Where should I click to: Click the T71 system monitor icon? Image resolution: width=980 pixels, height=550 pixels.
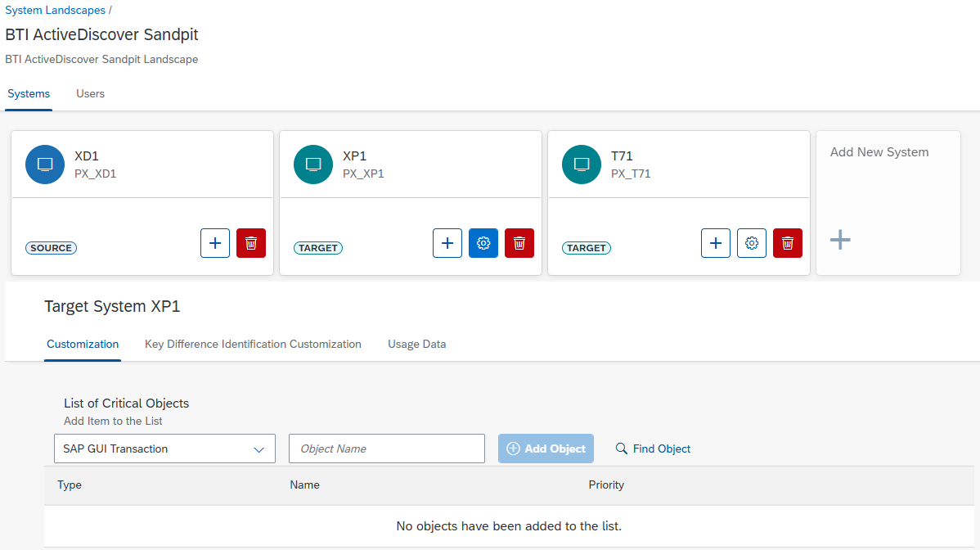[x=582, y=165]
